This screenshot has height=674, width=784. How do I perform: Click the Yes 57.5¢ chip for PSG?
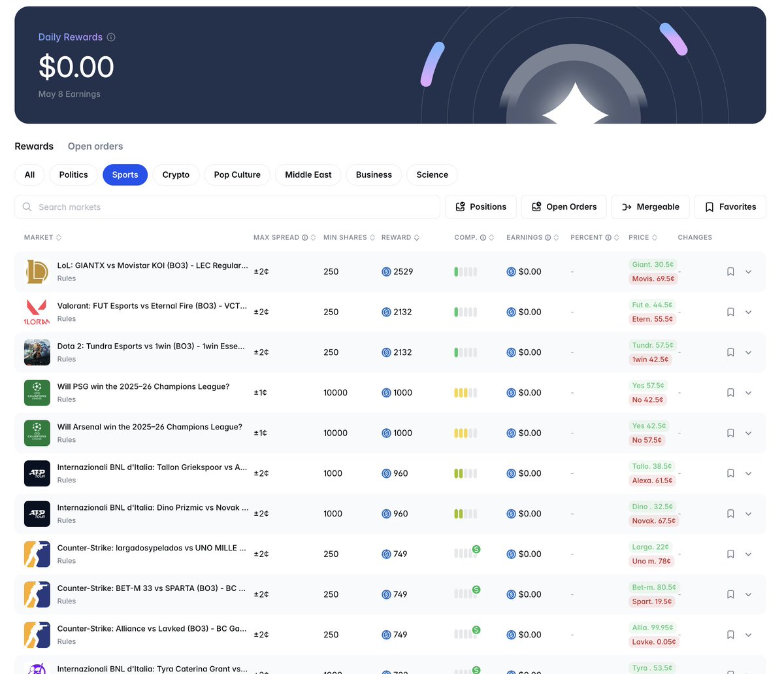[648, 386]
